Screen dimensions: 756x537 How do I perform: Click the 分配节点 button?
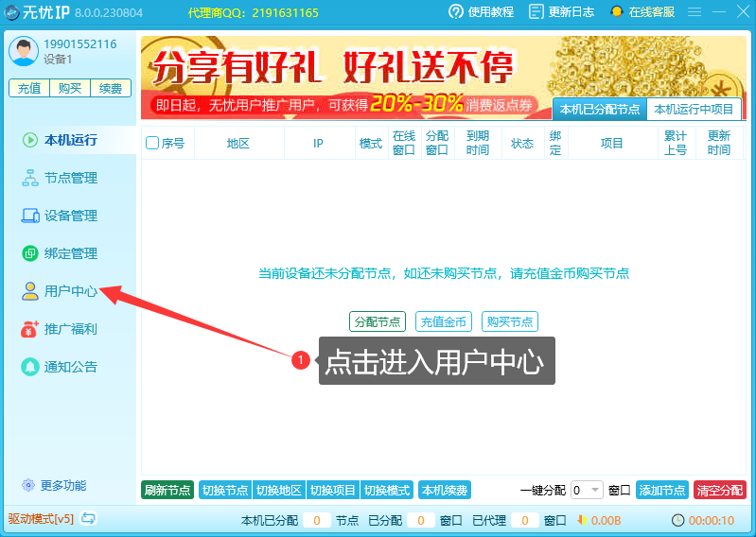(x=378, y=321)
